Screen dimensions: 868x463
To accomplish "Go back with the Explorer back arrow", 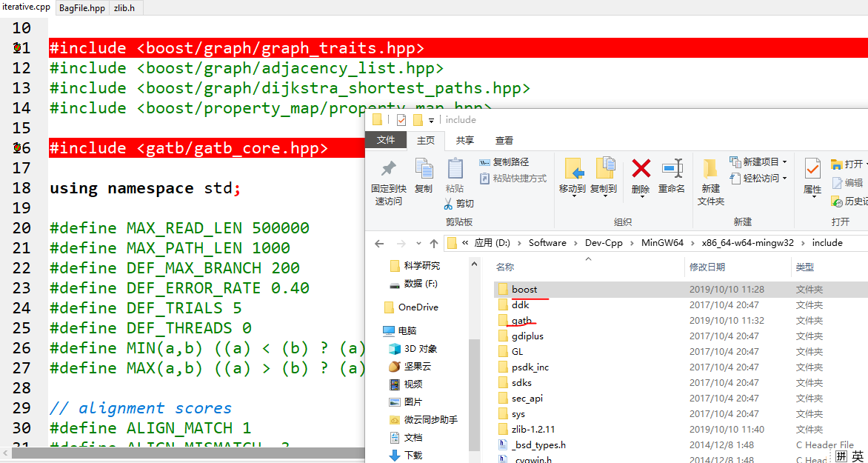I will (379, 243).
